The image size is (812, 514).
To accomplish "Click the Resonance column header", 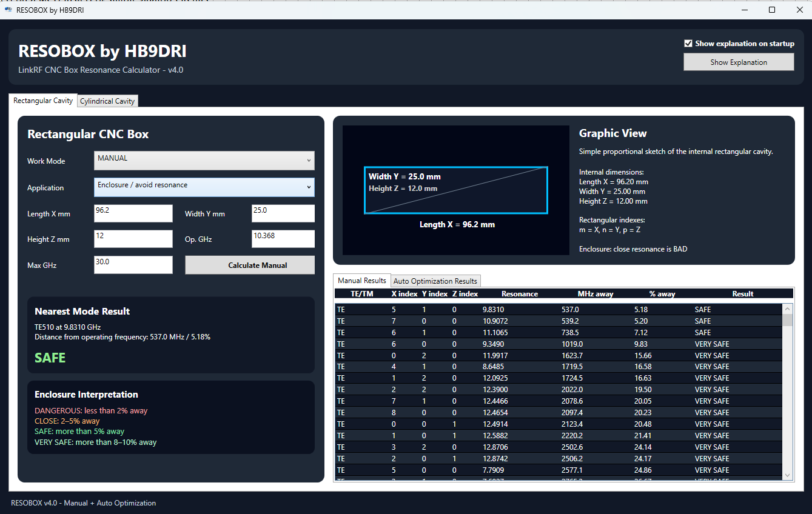I will (x=520, y=294).
